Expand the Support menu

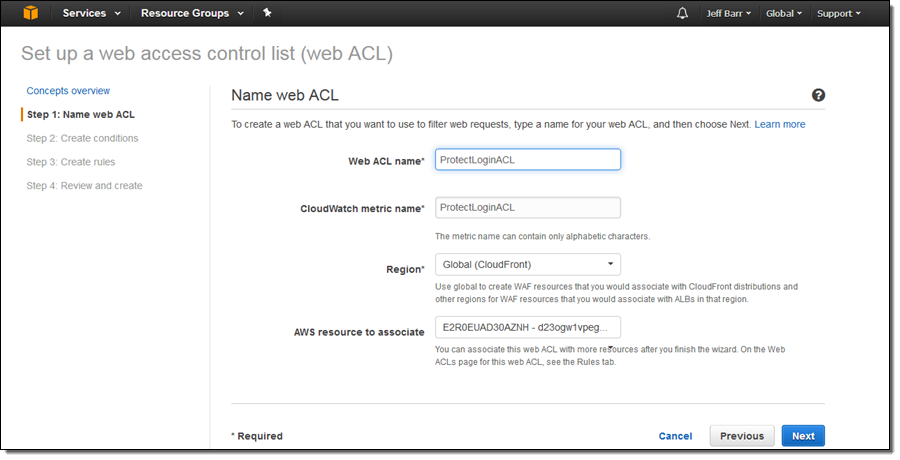pyautogui.click(x=838, y=13)
